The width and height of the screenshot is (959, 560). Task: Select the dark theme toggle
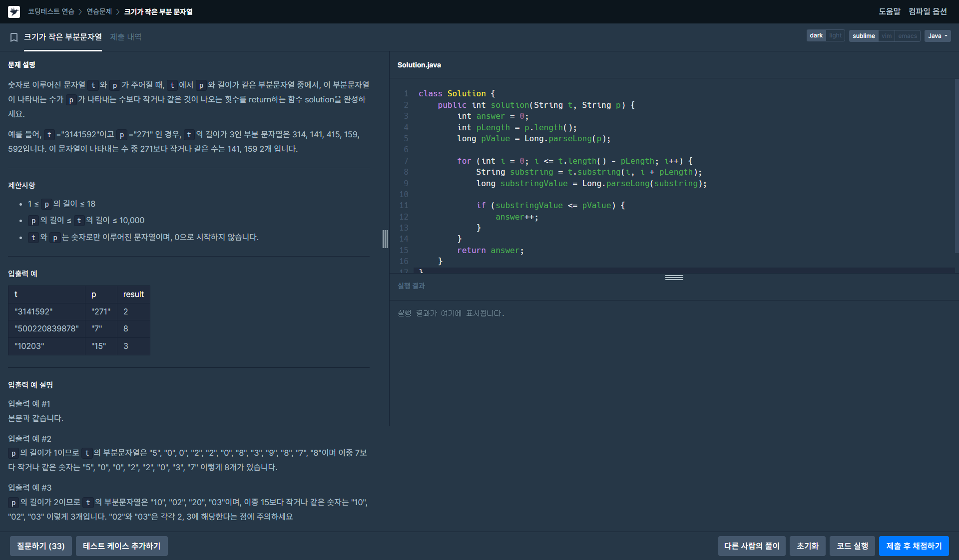tap(816, 36)
